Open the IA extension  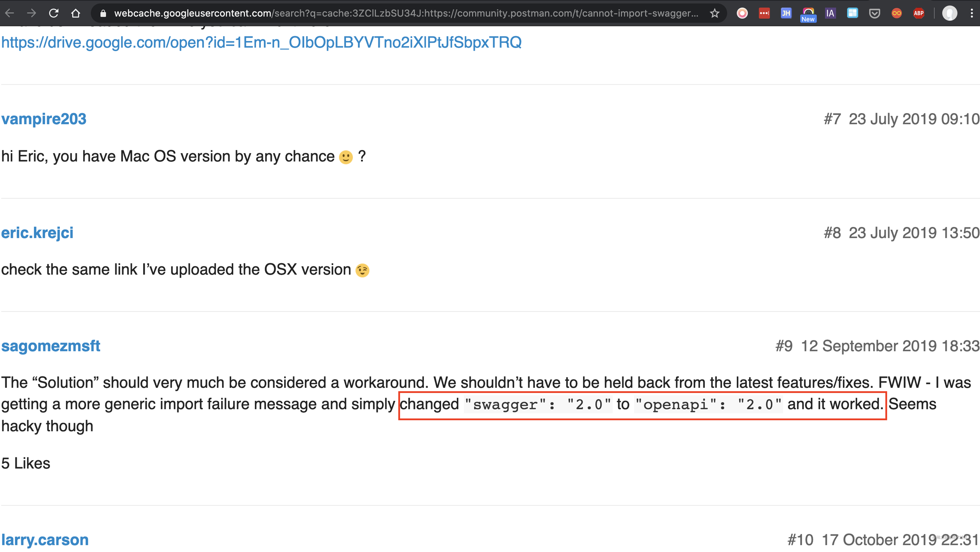pyautogui.click(x=831, y=13)
